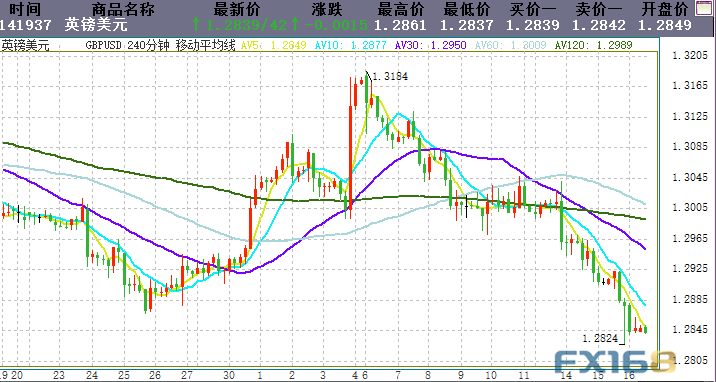Click the time value 141937
The height and width of the screenshot is (382, 716).
(26, 25)
